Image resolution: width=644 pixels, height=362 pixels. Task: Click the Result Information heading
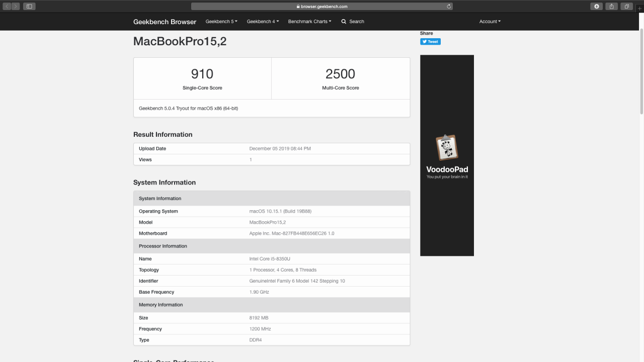click(163, 134)
